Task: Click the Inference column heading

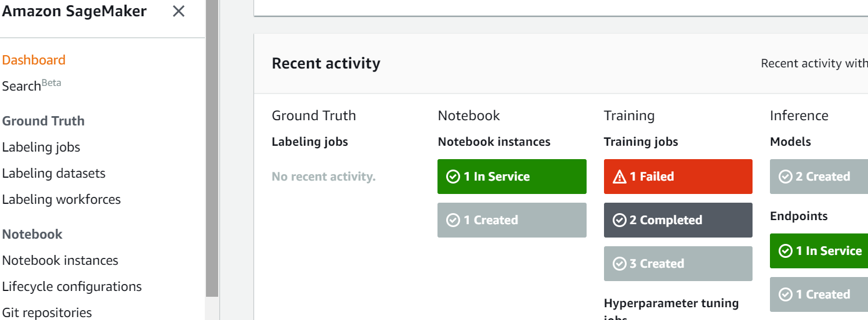Action: 799,116
